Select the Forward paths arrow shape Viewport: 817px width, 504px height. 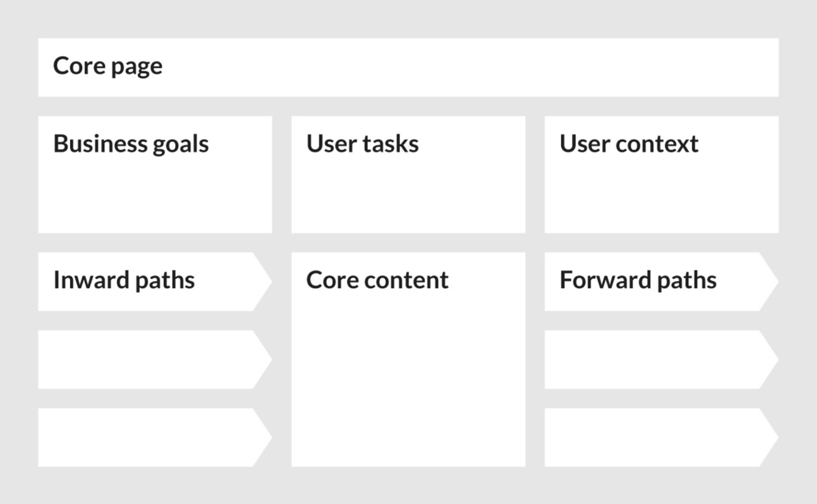coord(661,282)
